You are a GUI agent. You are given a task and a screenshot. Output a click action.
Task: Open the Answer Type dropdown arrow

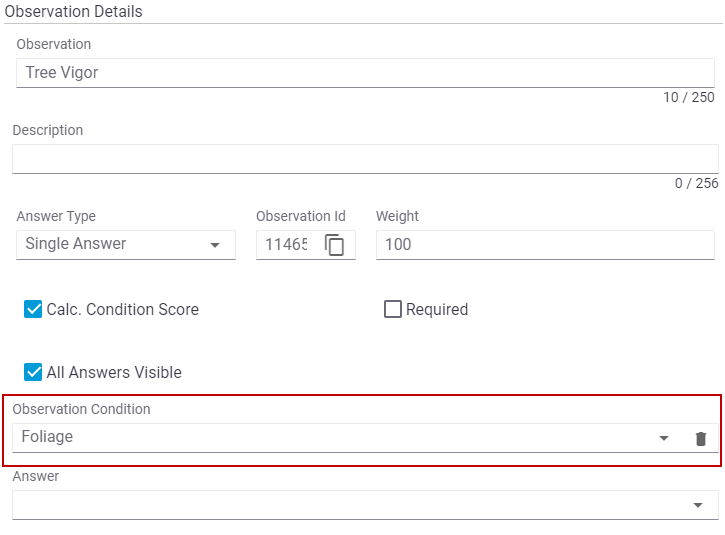tap(215, 245)
